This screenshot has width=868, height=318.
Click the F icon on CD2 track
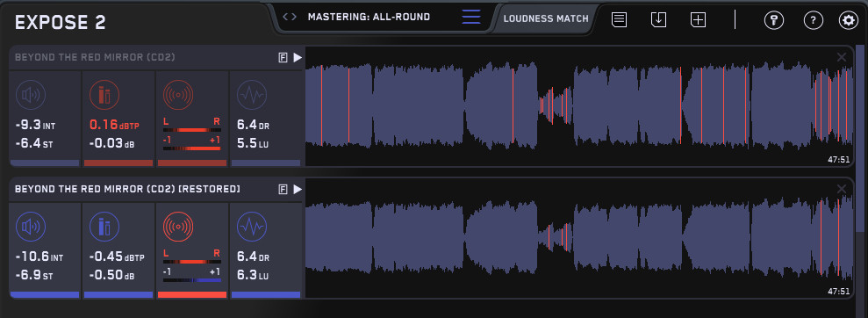tap(283, 58)
